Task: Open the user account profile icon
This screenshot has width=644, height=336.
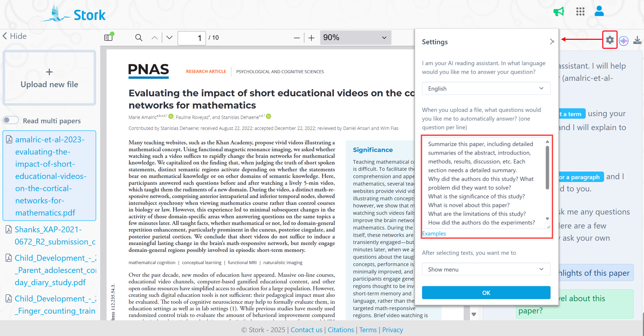Action: coord(599,11)
